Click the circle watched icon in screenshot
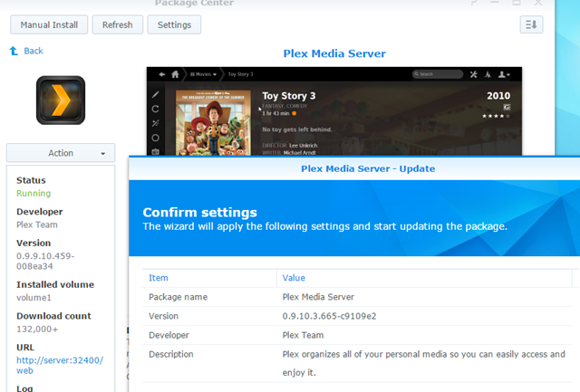 [155, 138]
